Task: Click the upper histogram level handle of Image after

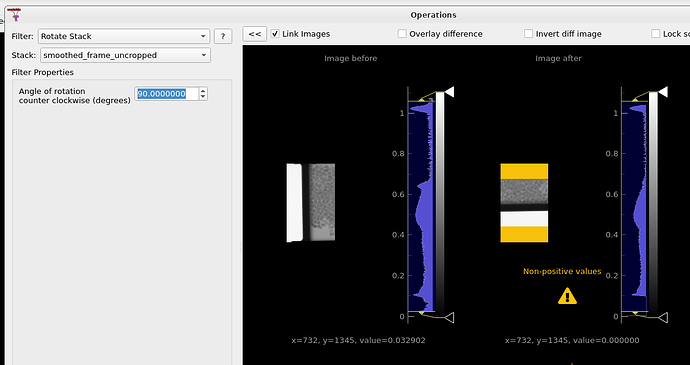Action: (x=663, y=92)
